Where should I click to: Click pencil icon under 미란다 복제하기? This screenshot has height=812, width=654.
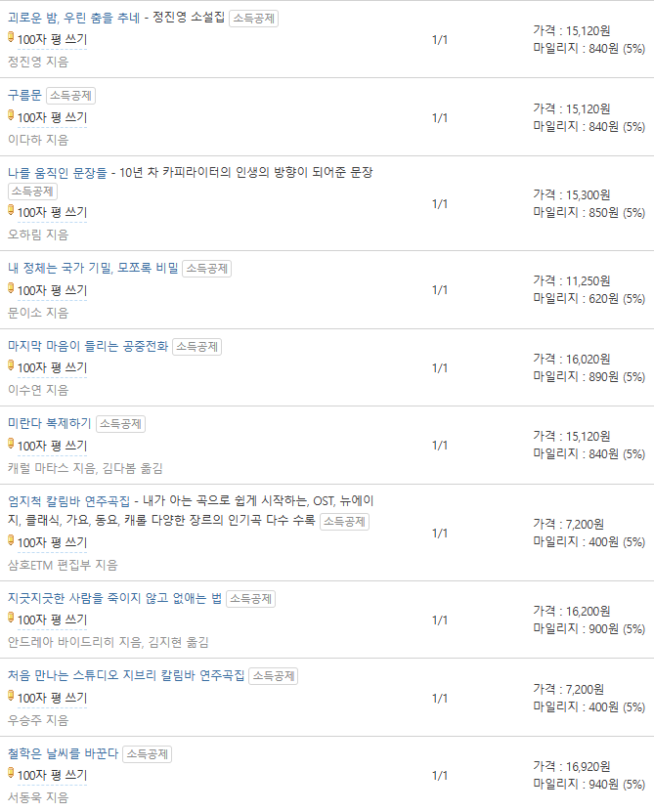11,444
